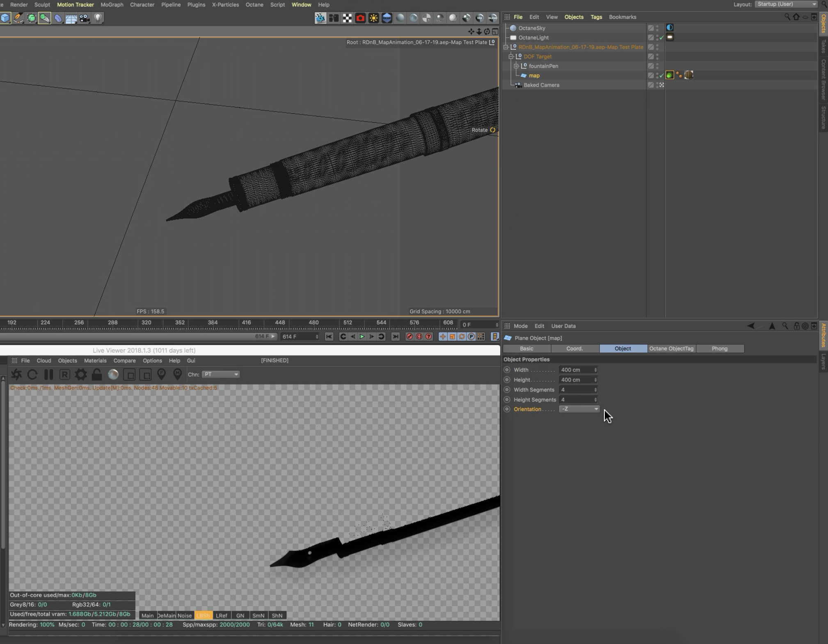Toggle OctaneLight enabled checkmark
828x644 pixels.
661,38
